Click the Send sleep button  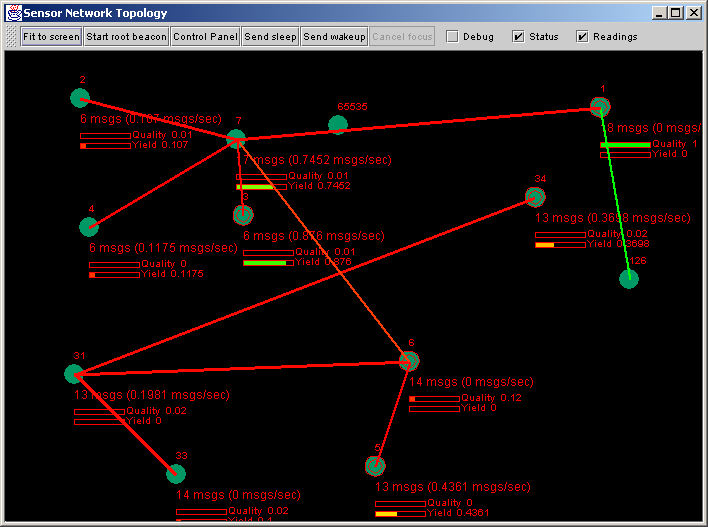[270, 37]
